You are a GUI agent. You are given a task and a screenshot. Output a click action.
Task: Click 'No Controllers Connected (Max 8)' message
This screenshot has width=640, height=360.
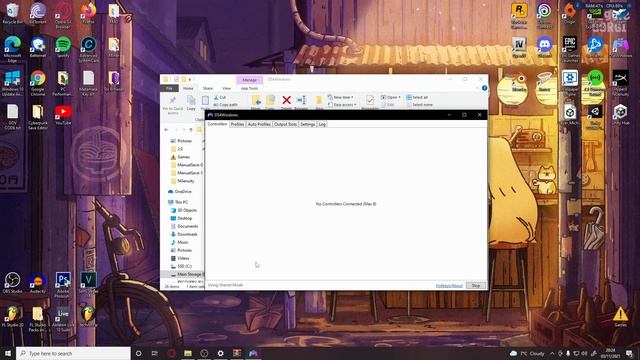point(346,204)
